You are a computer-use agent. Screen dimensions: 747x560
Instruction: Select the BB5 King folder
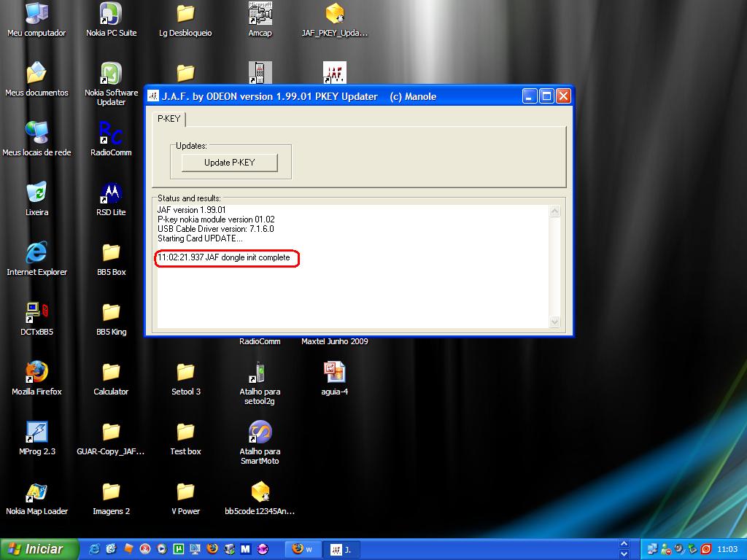click(111, 319)
